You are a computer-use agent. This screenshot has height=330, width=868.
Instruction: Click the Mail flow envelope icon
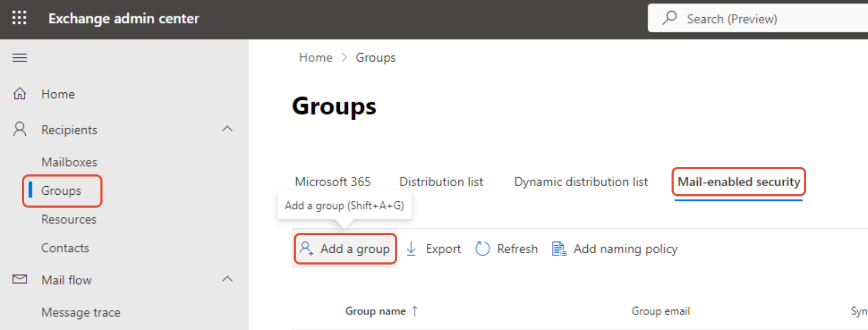click(x=20, y=279)
